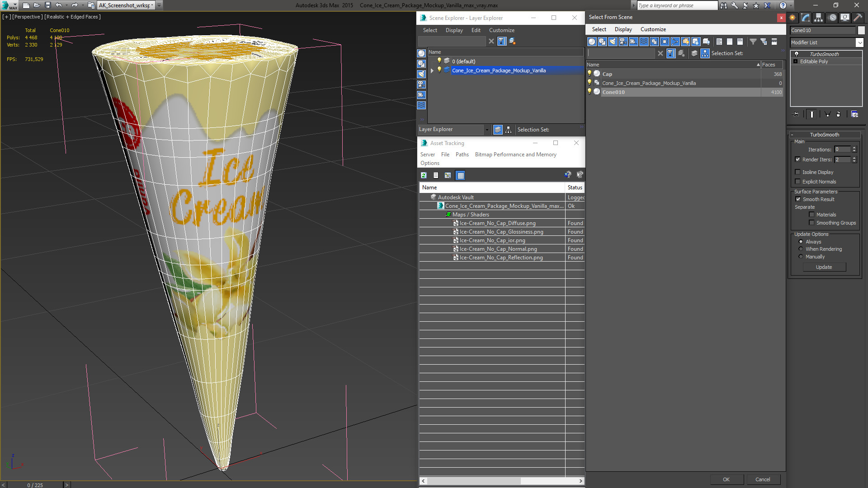Redo the last scene operation
The height and width of the screenshot is (488, 868).
(x=75, y=5)
